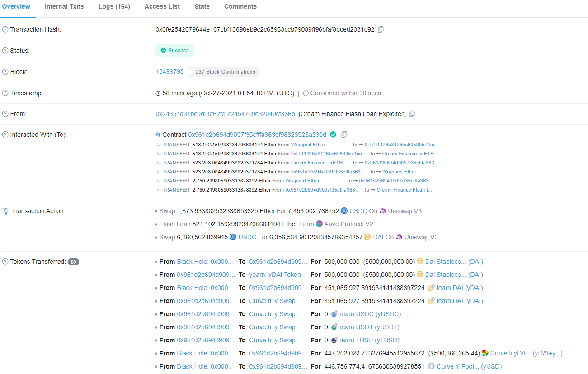Click the clock icon before '58 mins ago'
Viewport: 588px width, 374px height.
pyautogui.click(x=158, y=93)
